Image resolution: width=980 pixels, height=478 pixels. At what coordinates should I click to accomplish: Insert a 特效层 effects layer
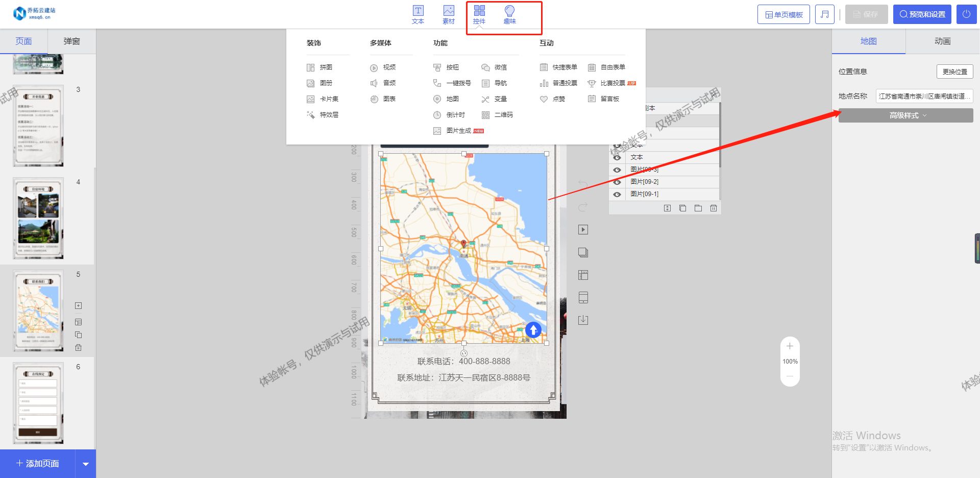tap(323, 115)
